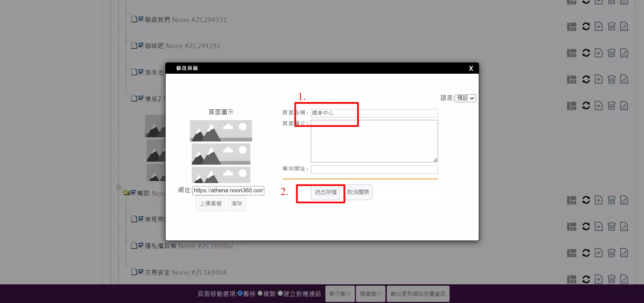This screenshot has height=303, width=644.
Task: Open the layout icon in the 幫助 row
Action: pyautogui.click(x=572, y=200)
